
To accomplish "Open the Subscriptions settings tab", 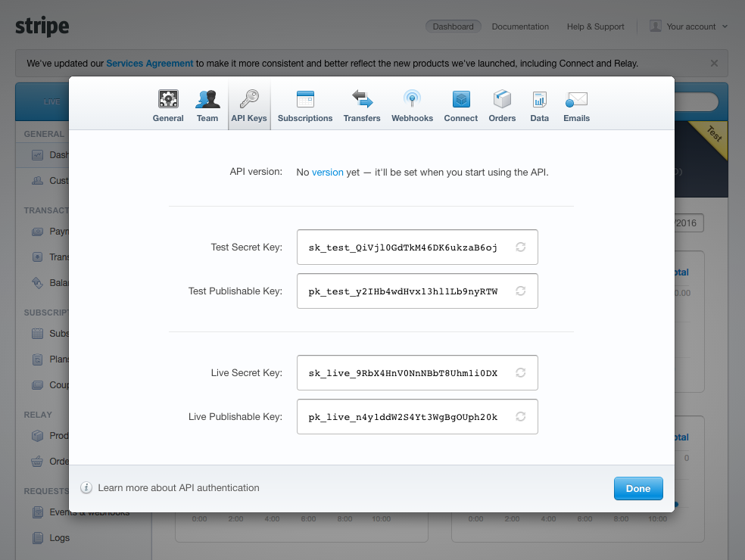I will tap(305, 105).
